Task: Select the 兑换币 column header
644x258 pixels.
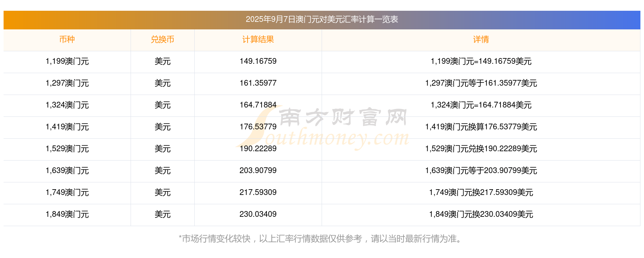Action: tap(162, 39)
